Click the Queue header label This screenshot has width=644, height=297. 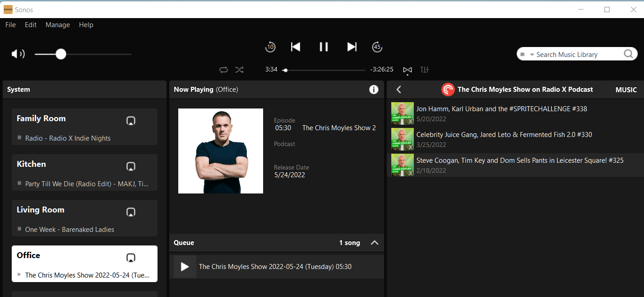[x=184, y=243]
